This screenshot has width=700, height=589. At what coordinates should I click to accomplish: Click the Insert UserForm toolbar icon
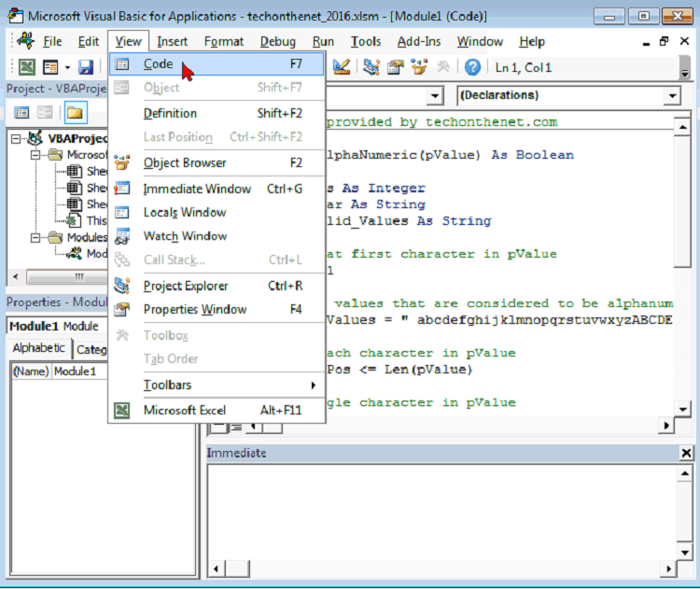point(50,67)
